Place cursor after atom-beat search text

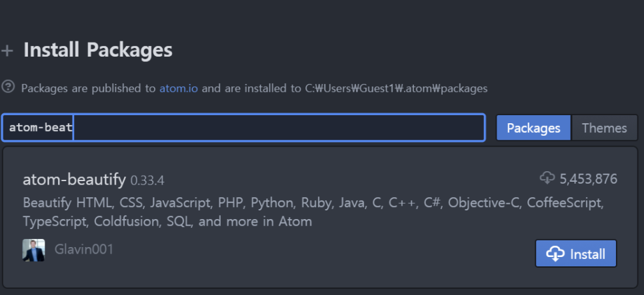pyautogui.click(x=73, y=128)
